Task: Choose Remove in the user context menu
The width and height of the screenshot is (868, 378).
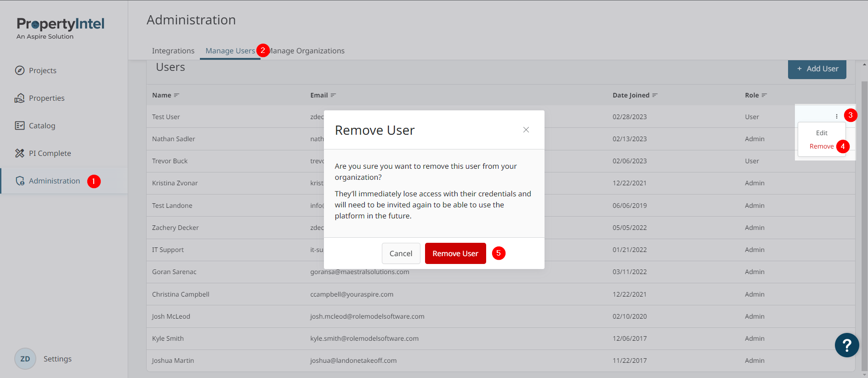Action: 822,146
